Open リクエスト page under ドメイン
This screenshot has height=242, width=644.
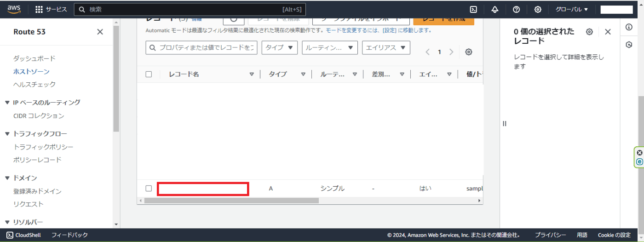coord(29,204)
